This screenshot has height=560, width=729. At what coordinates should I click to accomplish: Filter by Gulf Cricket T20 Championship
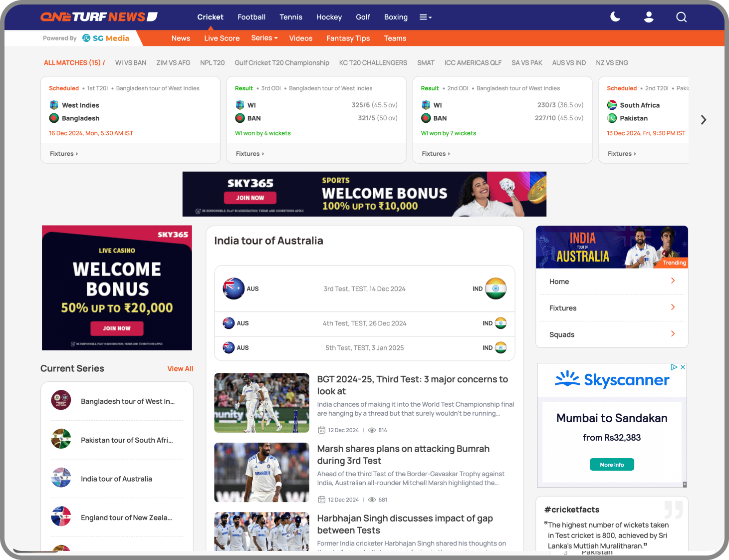[x=282, y=63]
